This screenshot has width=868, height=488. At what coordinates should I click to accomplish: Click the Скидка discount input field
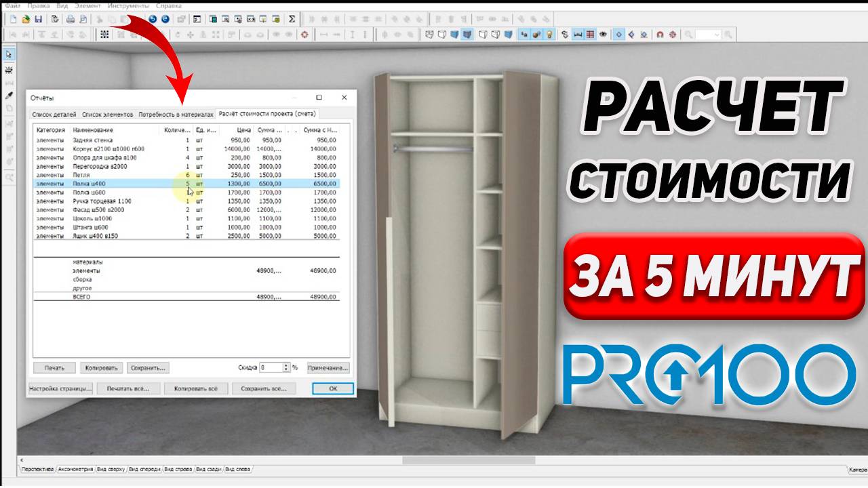click(271, 367)
